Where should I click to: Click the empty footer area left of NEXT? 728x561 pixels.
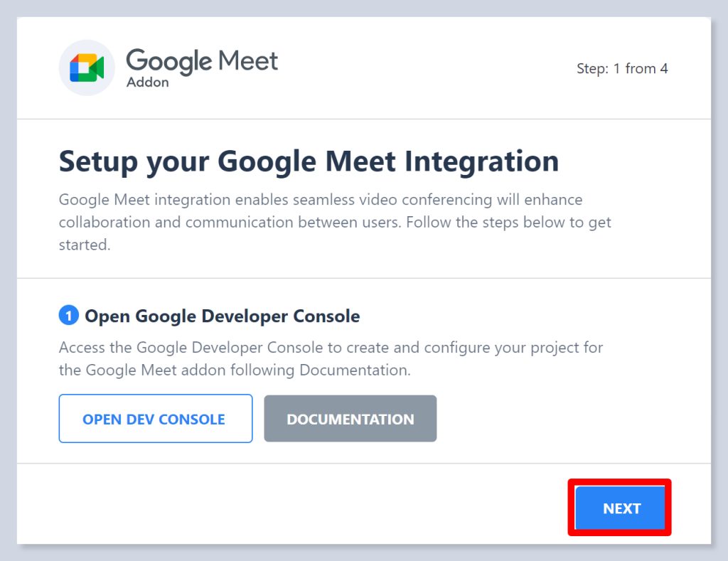click(x=284, y=508)
